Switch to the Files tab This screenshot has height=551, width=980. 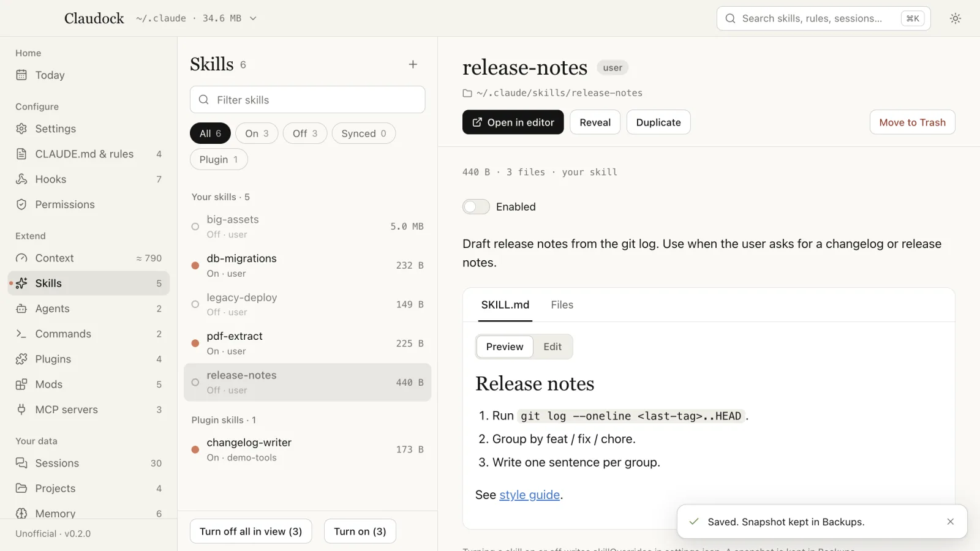coord(562,305)
